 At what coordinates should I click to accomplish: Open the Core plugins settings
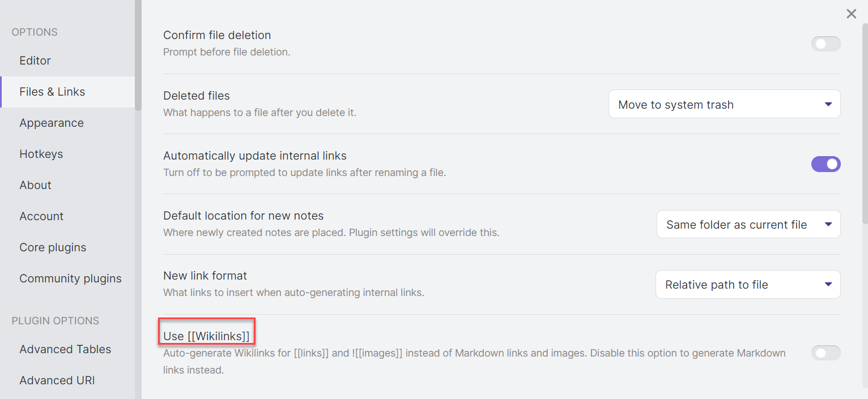(53, 247)
